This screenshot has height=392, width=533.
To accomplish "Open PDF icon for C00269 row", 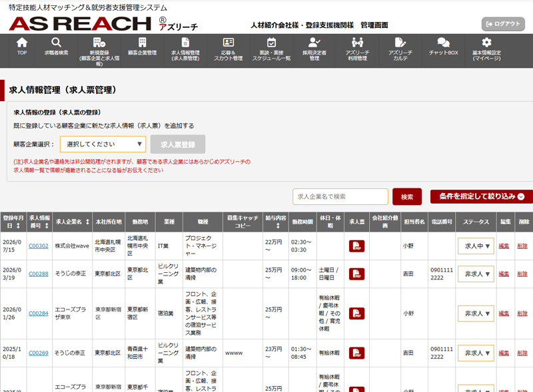I will [x=356, y=353].
